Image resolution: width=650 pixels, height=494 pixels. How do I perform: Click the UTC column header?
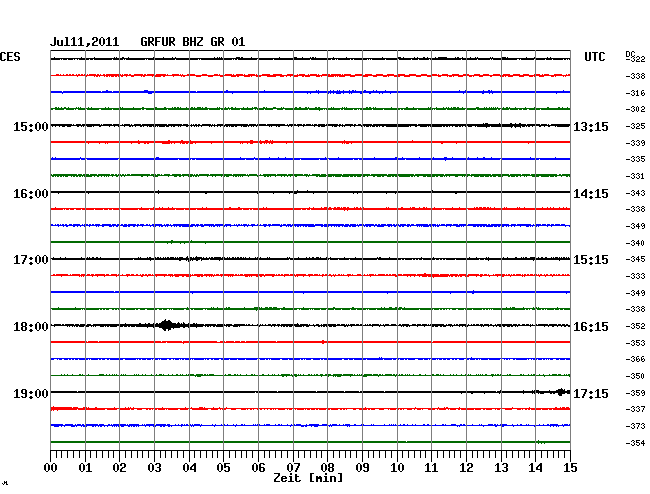[594, 57]
